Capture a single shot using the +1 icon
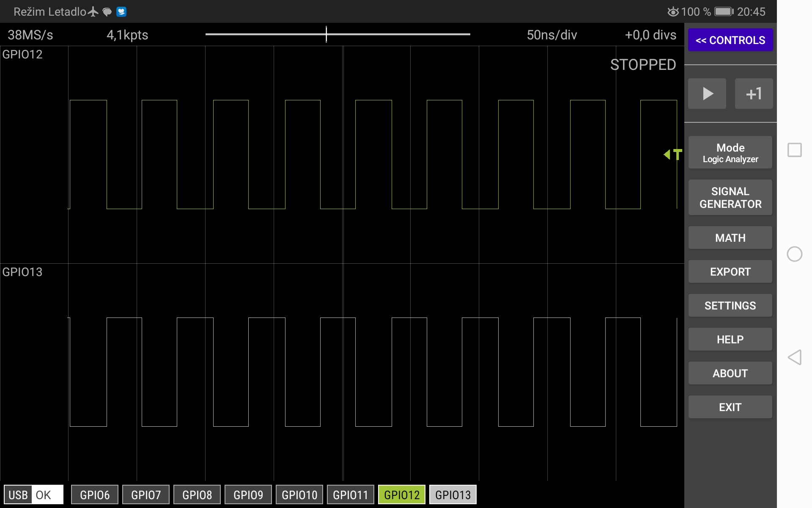The image size is (812, 508). pos(754,93)
